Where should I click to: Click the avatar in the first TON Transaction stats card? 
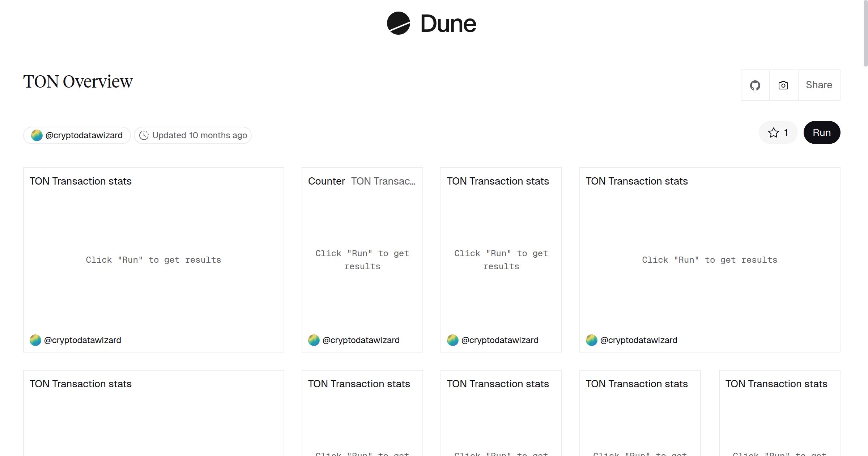(35, 340)
